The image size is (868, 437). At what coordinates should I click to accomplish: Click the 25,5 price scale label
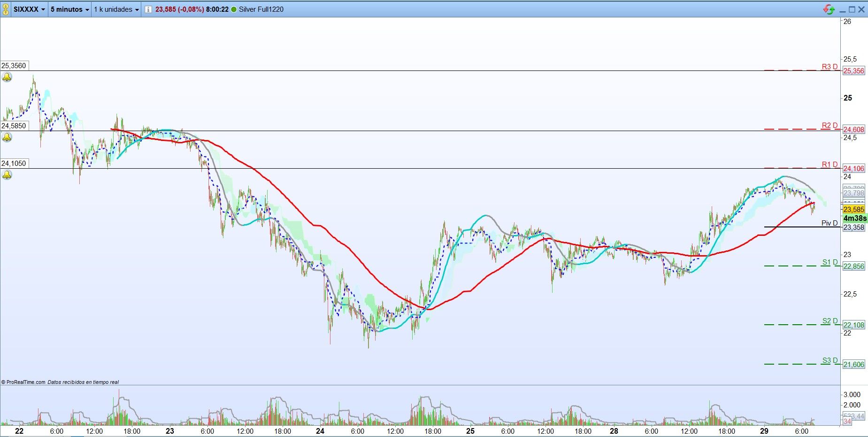850,59
